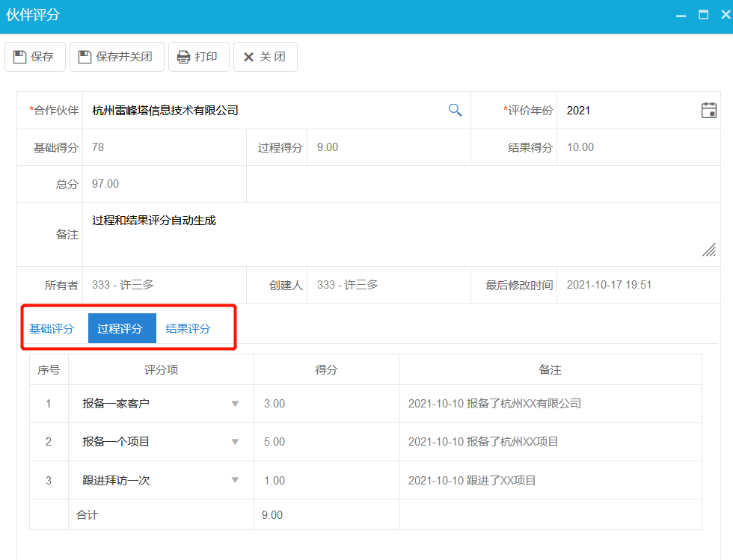Select the 过程评分 tab
The image size is (733, 560).
pos(122,327)
